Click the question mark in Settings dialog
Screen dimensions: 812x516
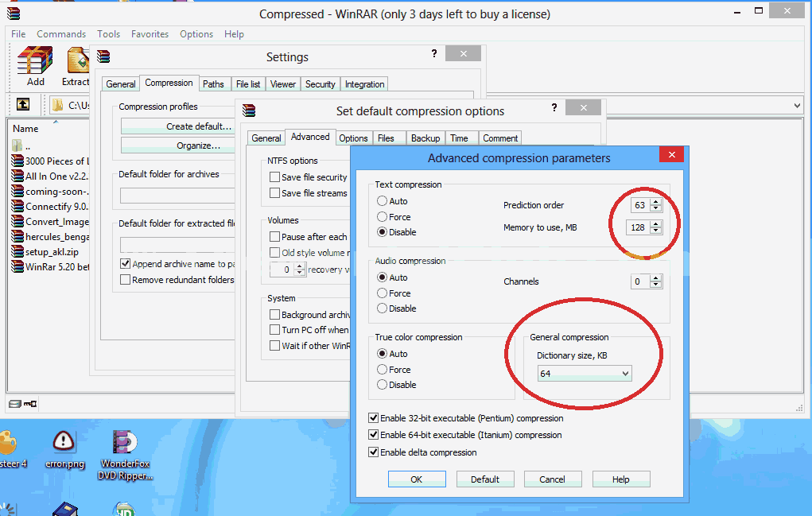pos(434,53)
